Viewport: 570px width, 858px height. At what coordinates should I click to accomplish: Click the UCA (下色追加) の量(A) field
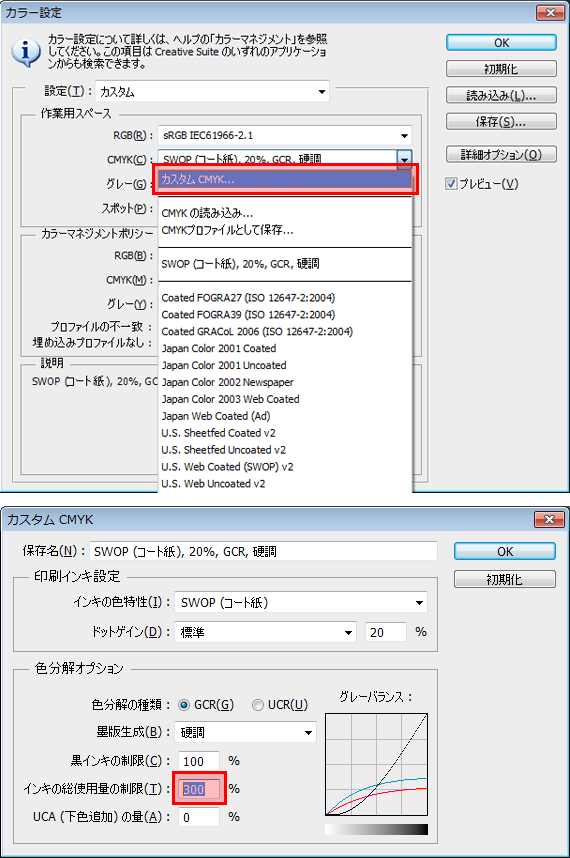tap(199, 817)
